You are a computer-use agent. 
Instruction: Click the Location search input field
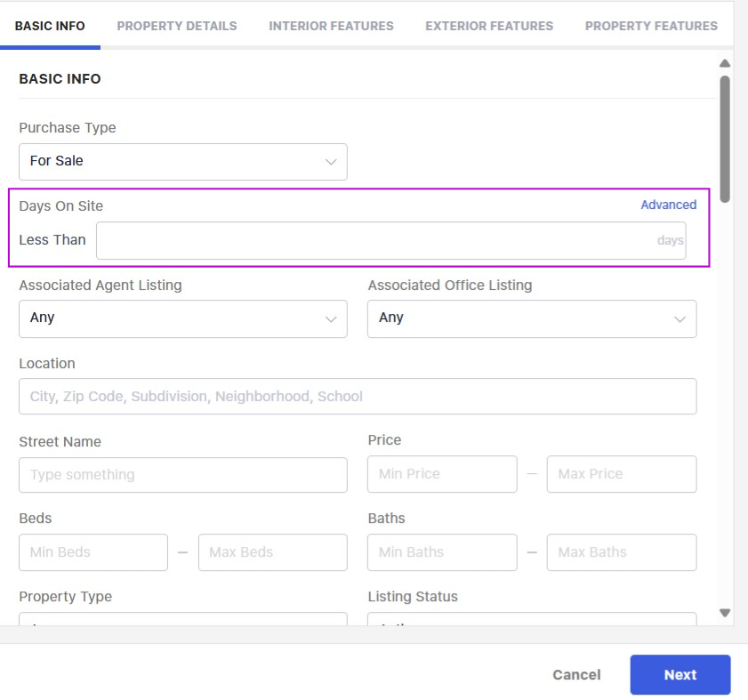click(358, 397)
